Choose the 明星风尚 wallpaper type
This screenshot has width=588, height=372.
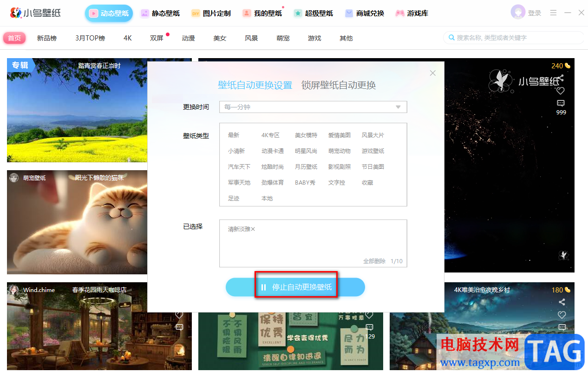click(x=306, y=151)
